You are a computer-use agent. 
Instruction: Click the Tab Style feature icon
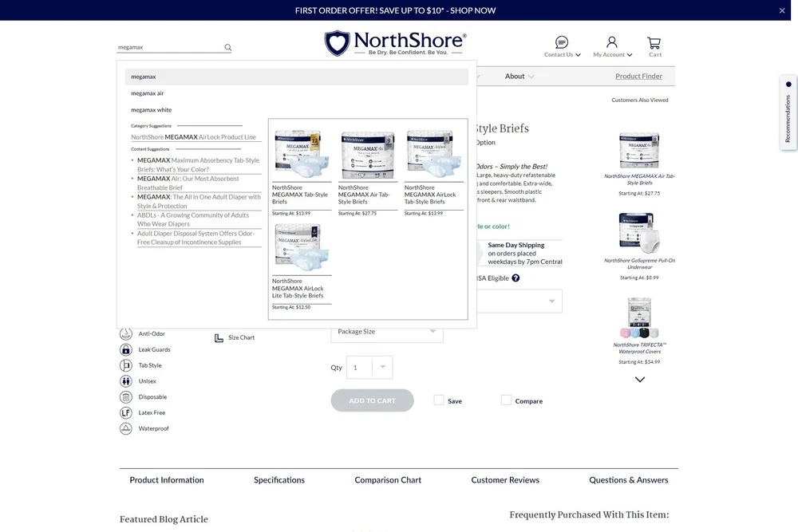(126, 365)
